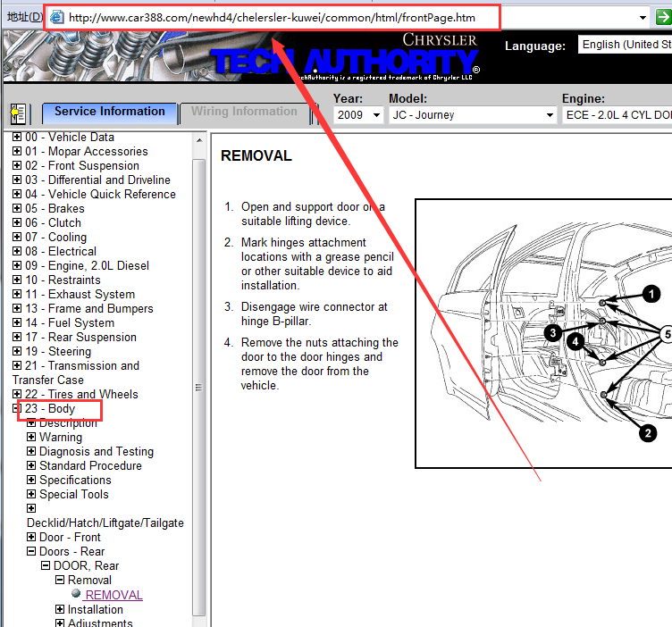
Task: Open the purple REMOVAL link
Action: click(114, 595)
